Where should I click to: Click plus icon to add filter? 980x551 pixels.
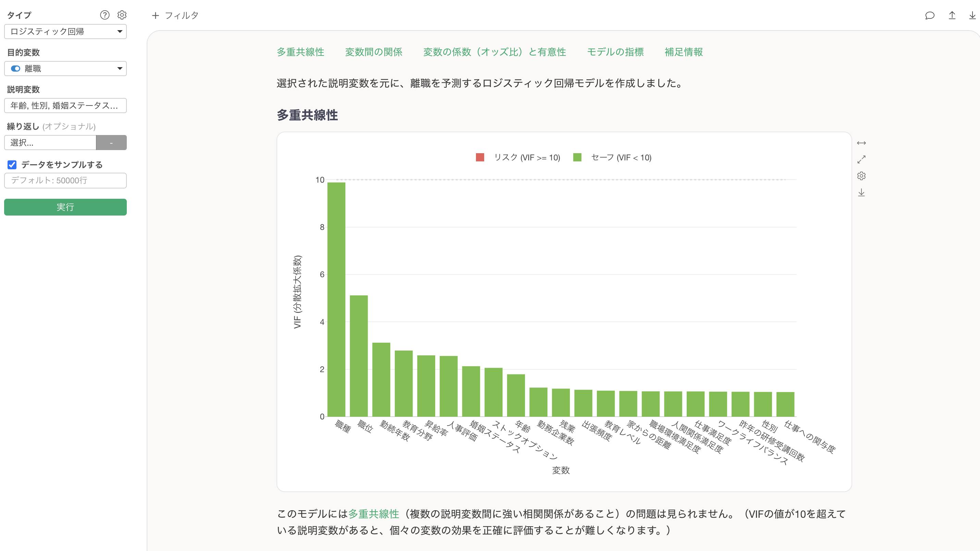click(155, 16)
